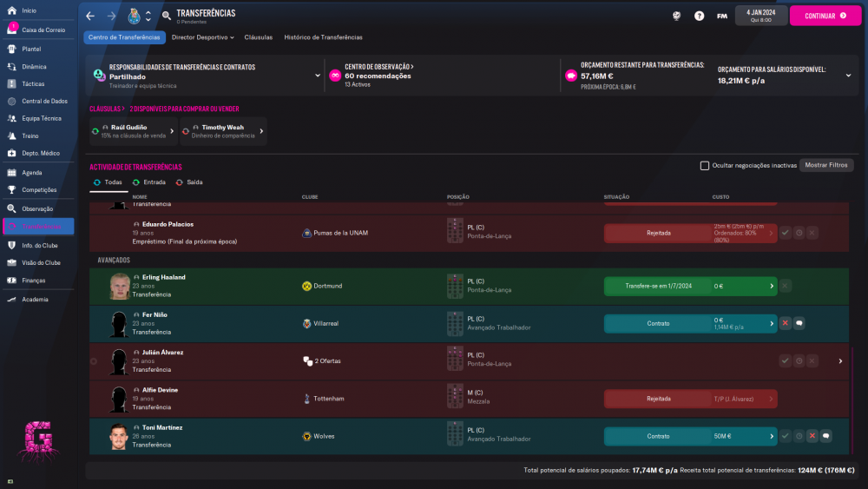Expand transfer responsibilities Partilhado dropdown

pyautogui.click(x=318, y=76)
